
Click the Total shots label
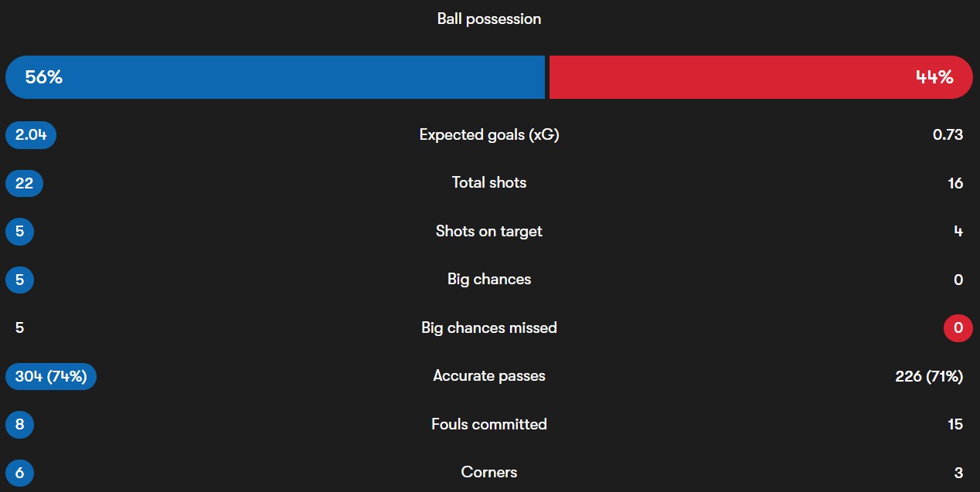click(x=489, y=183)
